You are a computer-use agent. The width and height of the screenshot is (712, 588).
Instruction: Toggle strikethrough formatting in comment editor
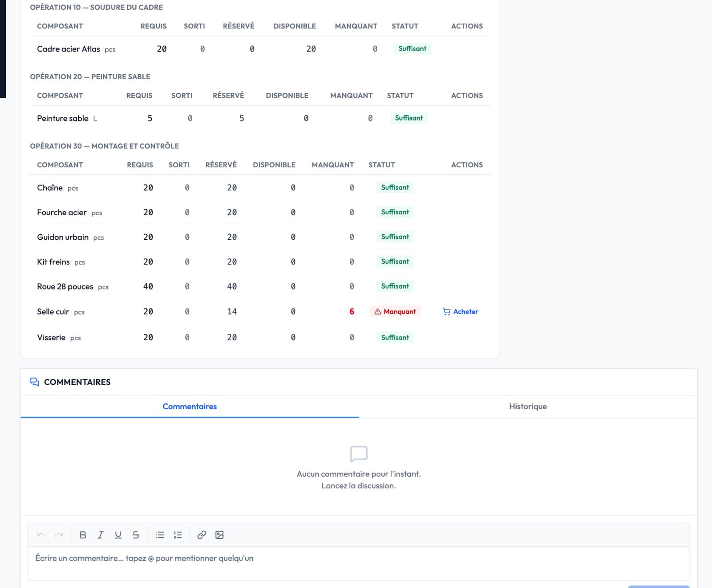(136, 535)
